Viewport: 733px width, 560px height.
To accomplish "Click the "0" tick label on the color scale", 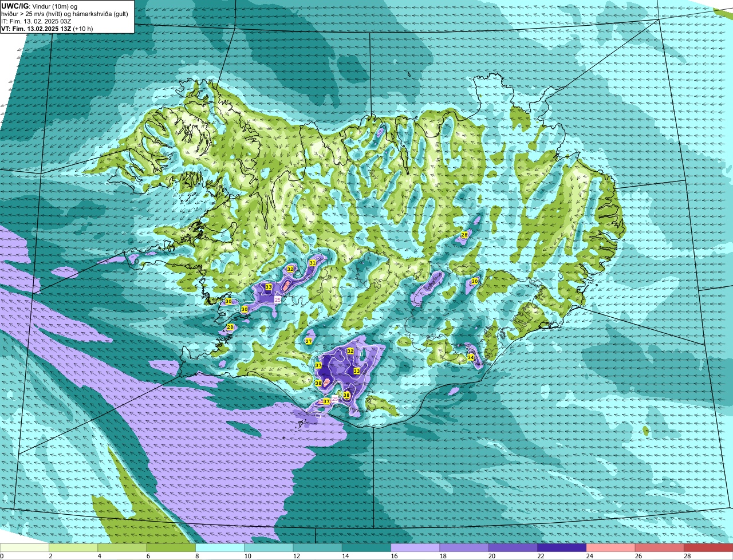I will click(2, 556).
